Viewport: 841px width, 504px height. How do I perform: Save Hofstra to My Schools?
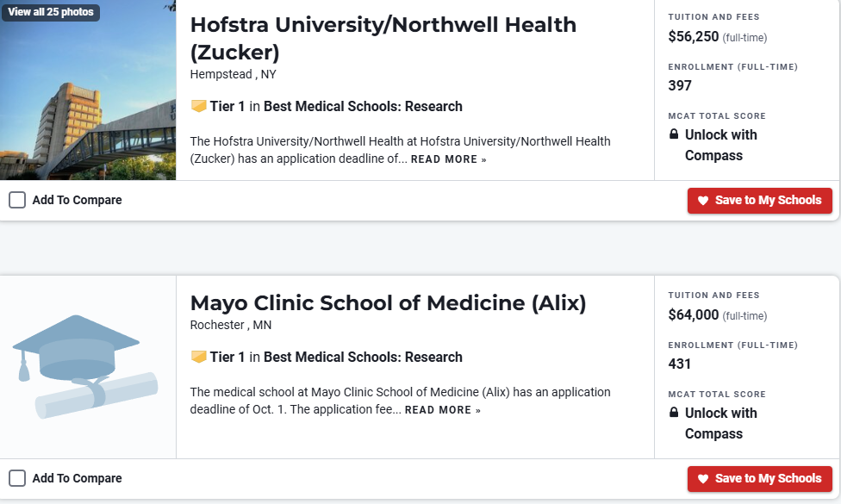click(x=759, y=201)
